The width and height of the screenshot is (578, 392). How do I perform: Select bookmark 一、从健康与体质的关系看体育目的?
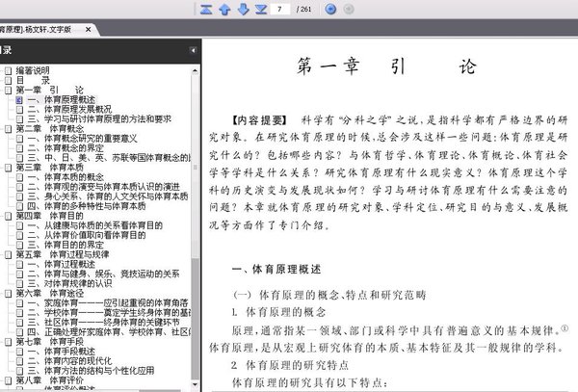tap(95, 225)
